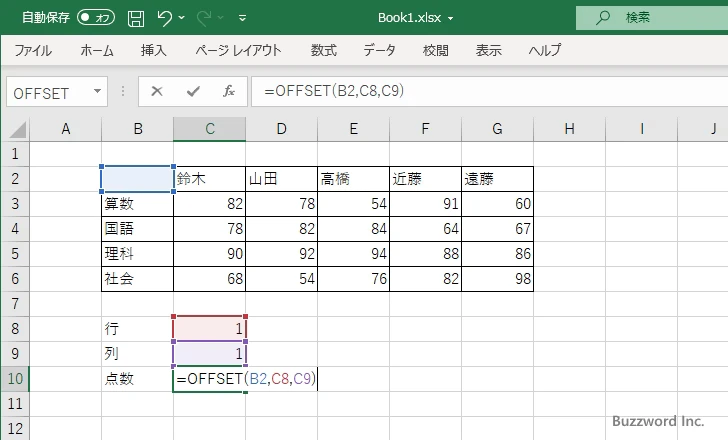Expand the Undo history dropdown arrow

(x=182, y=18)
